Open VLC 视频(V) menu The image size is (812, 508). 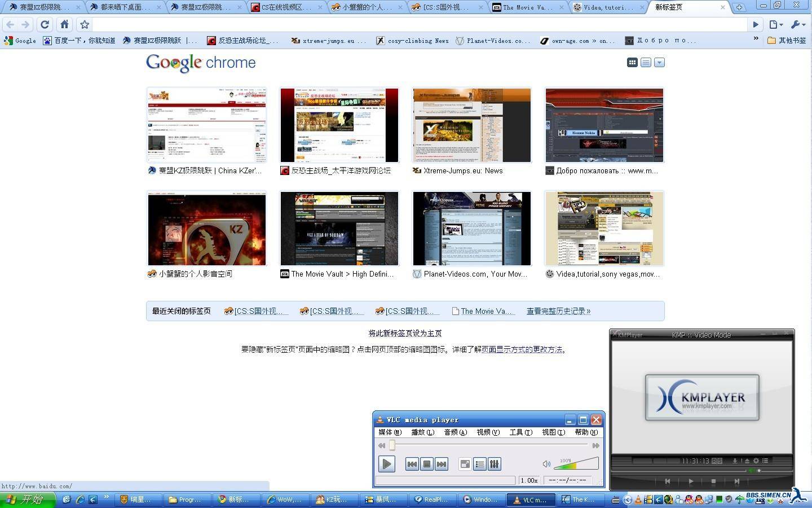[488, 432]
